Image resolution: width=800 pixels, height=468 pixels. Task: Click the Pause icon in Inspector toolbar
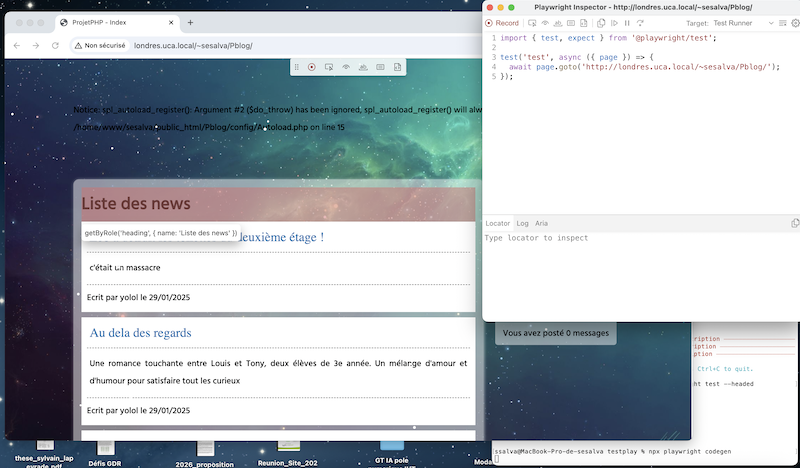[x=627, y=23]
